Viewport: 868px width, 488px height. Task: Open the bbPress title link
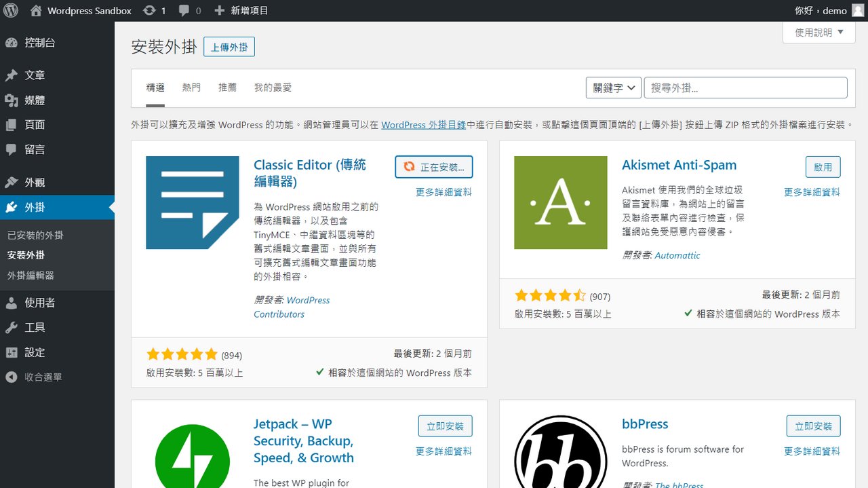tap(645, 424)
